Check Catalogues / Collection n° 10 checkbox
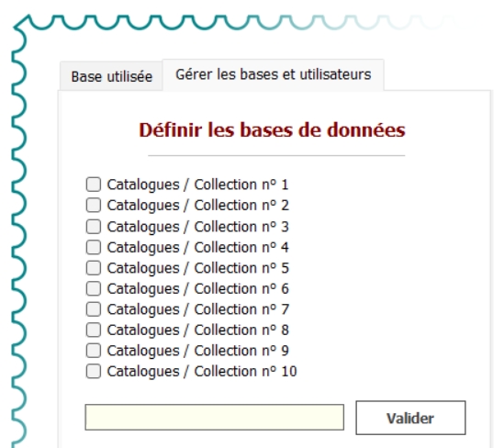The image size is (504, 448). [x=94, y=371]
